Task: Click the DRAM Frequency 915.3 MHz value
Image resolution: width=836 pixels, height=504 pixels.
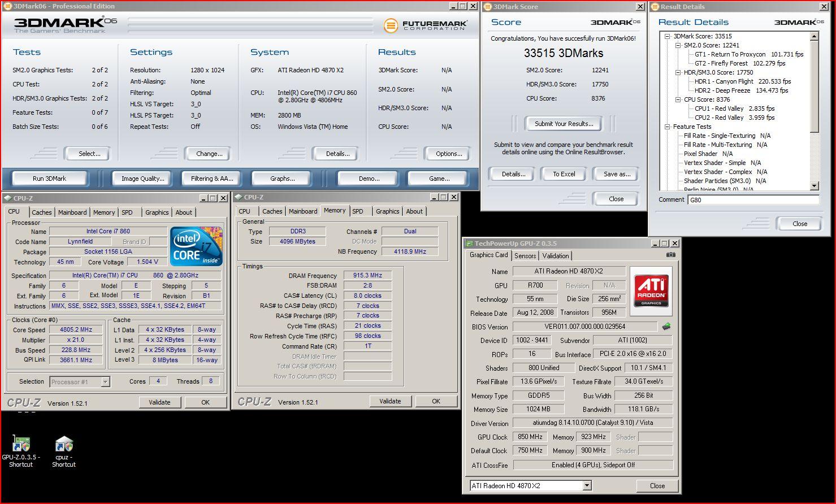Action: tap(367, 275)
